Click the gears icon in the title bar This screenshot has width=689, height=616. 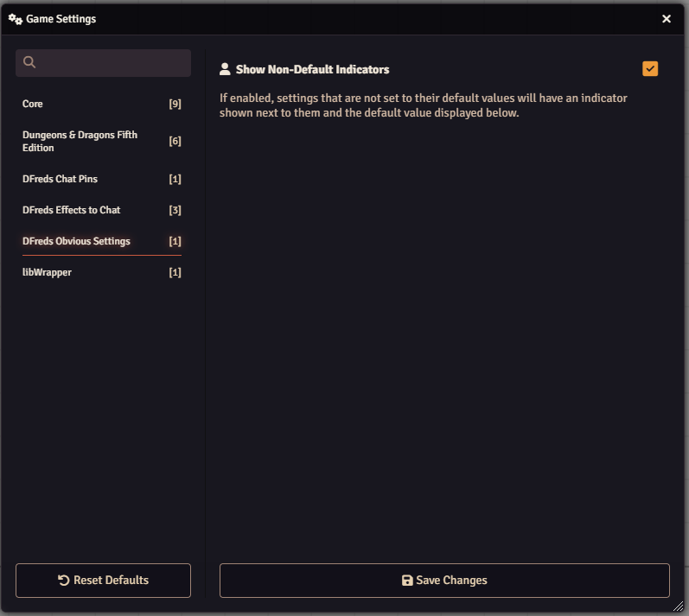coord(15,19)
